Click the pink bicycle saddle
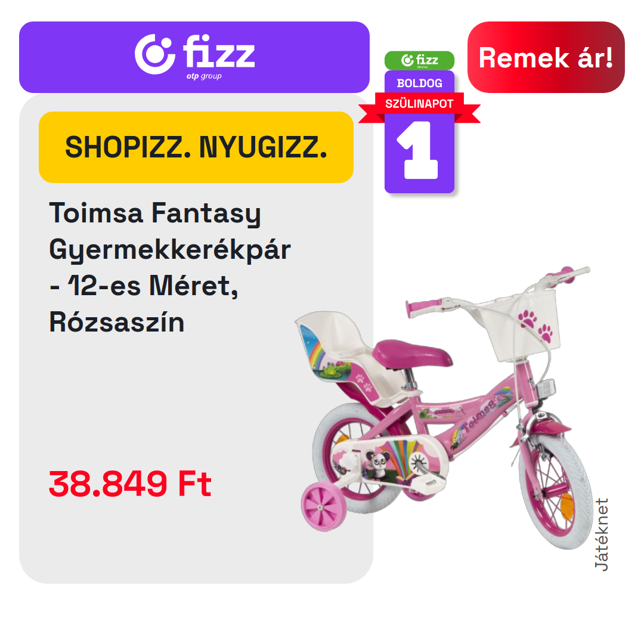644x644 pixels. click(x=412, y=353)
